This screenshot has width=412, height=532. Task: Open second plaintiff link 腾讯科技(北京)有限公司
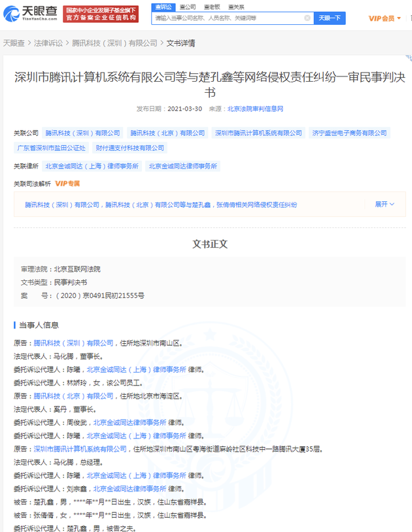tap(73, 396)
